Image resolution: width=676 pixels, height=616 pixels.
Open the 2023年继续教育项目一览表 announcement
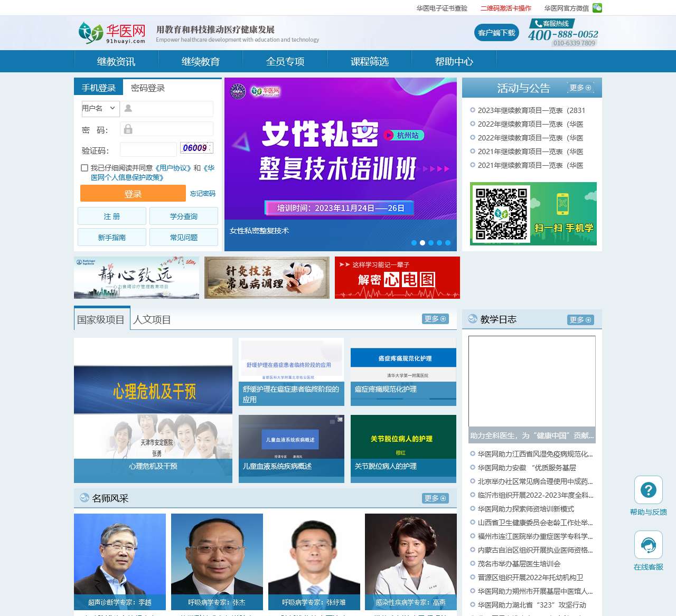531,110
